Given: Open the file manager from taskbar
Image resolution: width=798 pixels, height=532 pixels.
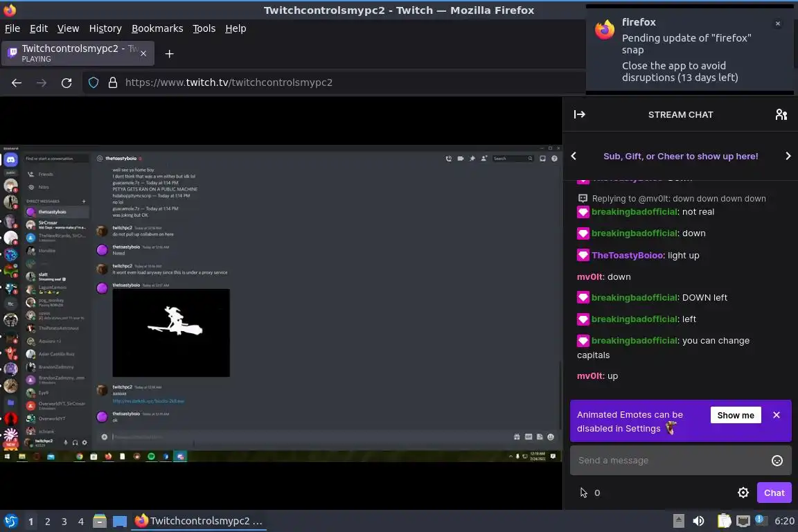Looking at the screenshot, I should pyautogui.click(x=100, y=521).
